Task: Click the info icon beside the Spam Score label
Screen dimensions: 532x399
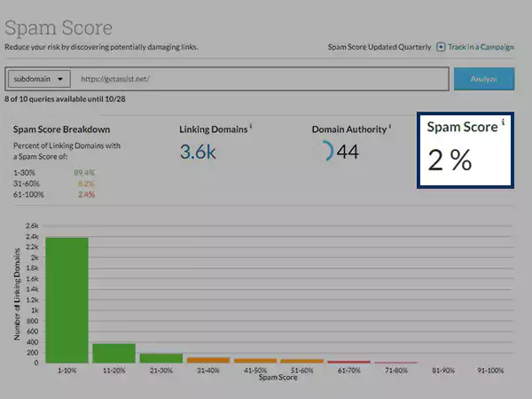Action: tap(504, 122)
